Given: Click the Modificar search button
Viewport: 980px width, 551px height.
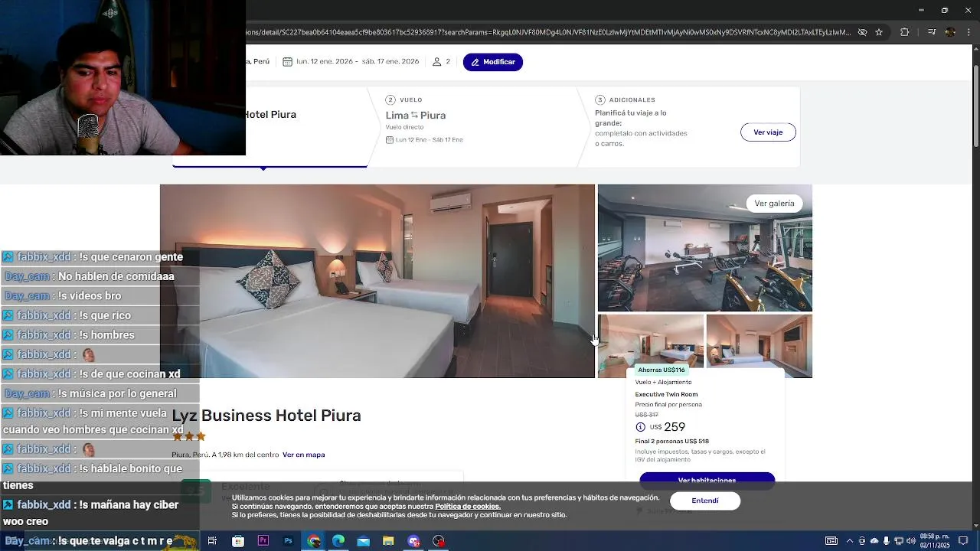Looking at the screenshot, I should [493, 62].
